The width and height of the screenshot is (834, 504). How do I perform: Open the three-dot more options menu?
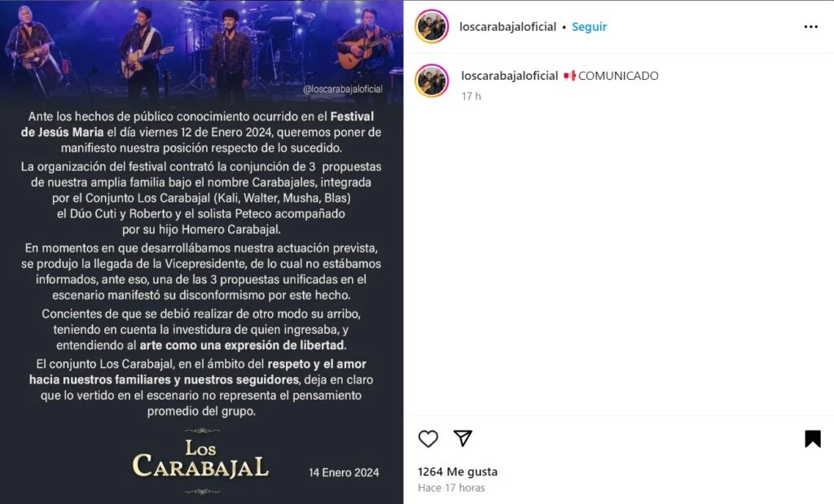(x=810, y=27)
